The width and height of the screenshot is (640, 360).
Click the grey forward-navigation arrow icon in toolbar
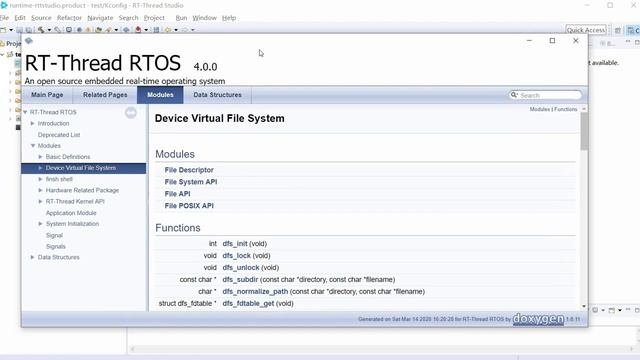coord(185,30)
